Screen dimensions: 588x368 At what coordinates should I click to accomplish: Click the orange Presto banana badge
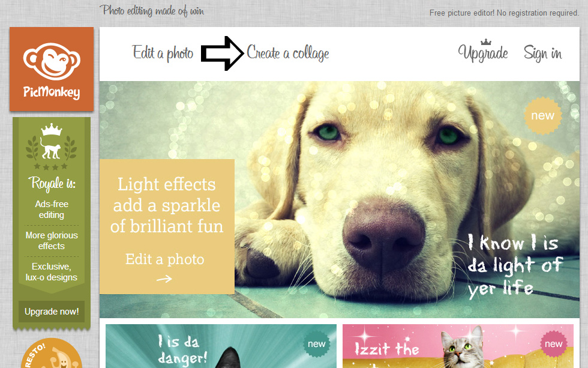click(x=52, y=354)
